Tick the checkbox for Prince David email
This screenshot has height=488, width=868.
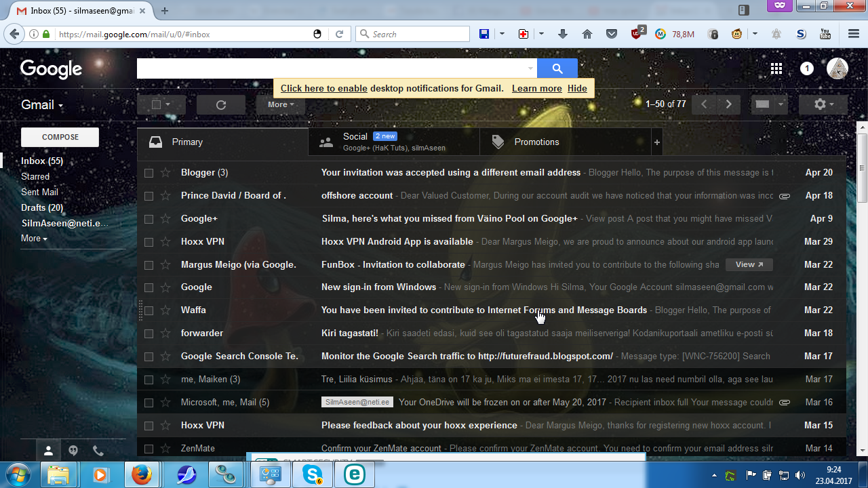(149, 196)
